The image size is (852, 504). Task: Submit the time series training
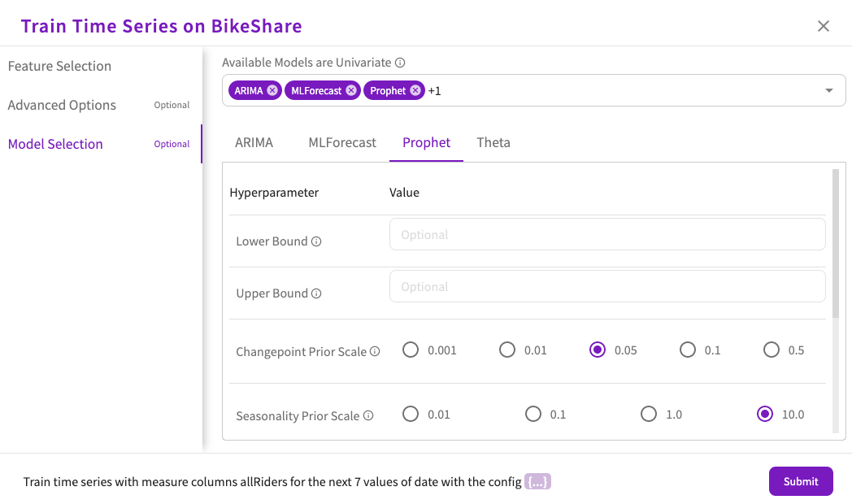(x=801, y=481)
